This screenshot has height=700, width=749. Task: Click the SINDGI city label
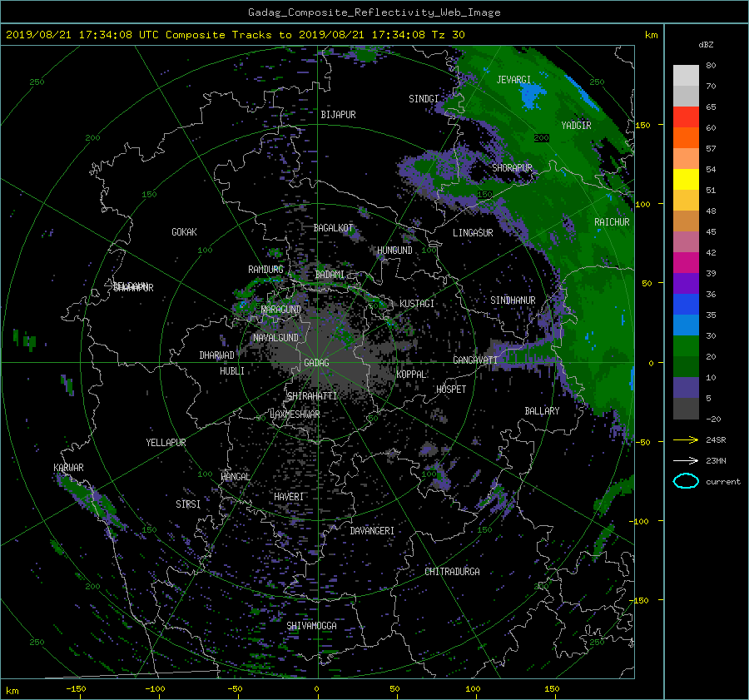424,98
